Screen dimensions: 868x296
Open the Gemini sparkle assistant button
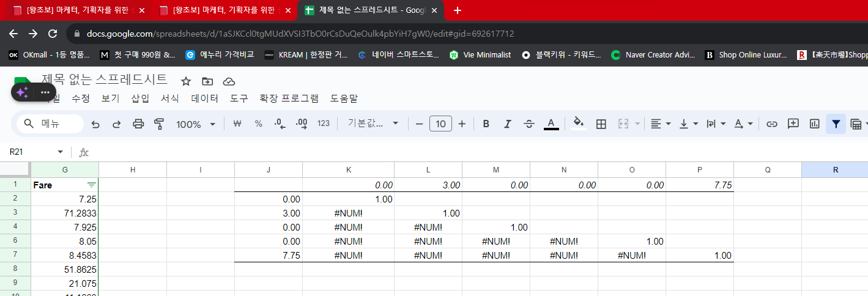coord(23,92)
